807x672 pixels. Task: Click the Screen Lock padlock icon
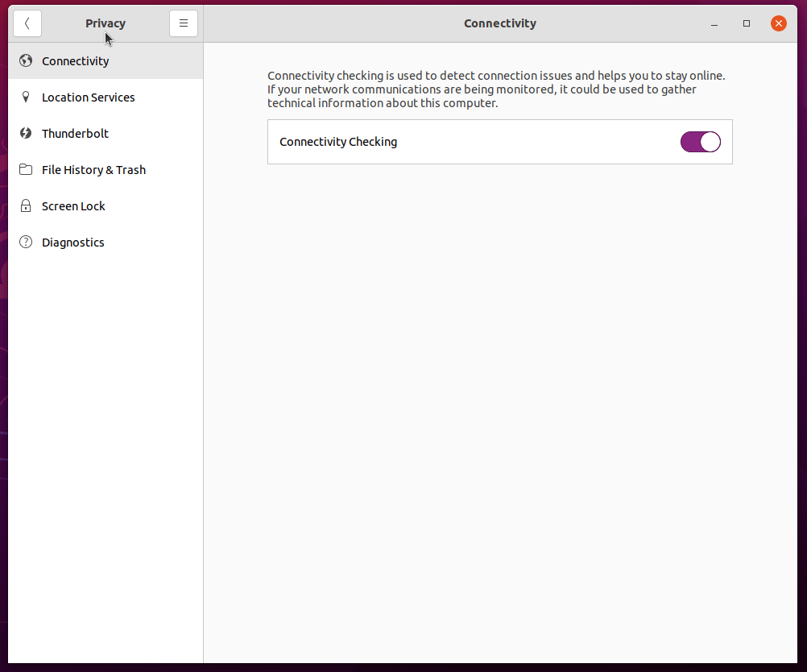click(25, 205)
